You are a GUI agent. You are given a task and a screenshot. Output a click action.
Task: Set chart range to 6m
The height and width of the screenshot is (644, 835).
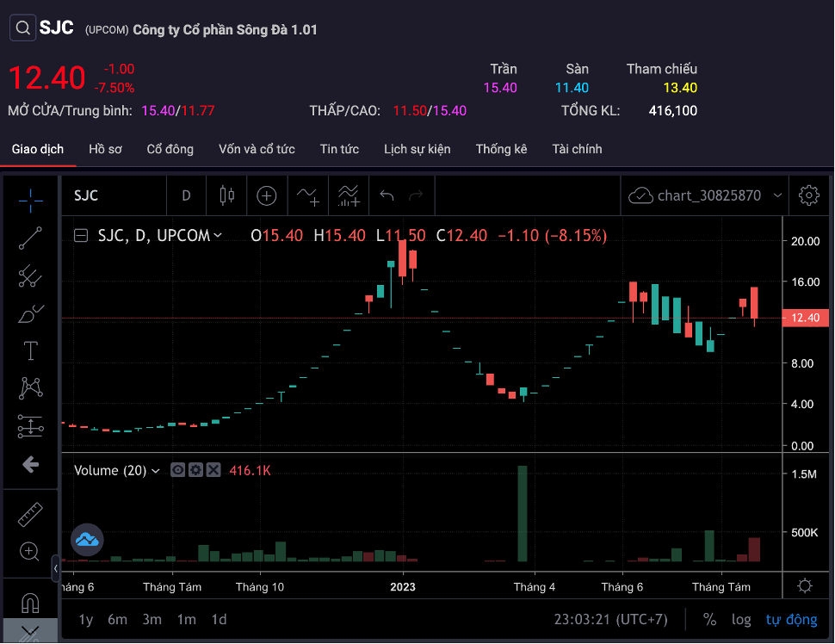pos(118,620)
